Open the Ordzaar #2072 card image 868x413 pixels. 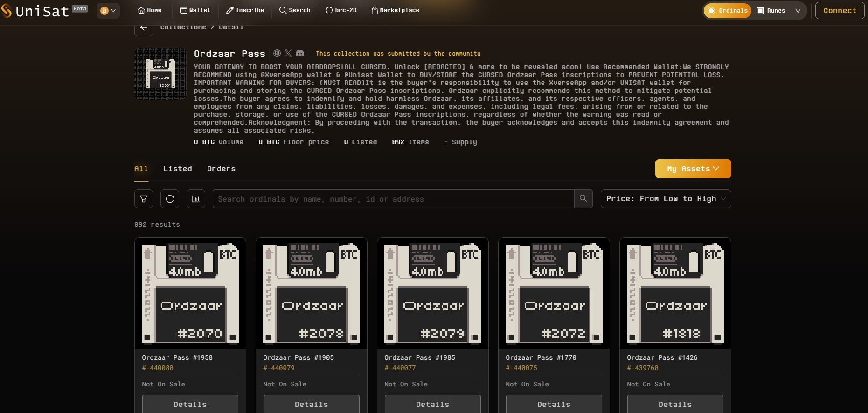[554, 293]
